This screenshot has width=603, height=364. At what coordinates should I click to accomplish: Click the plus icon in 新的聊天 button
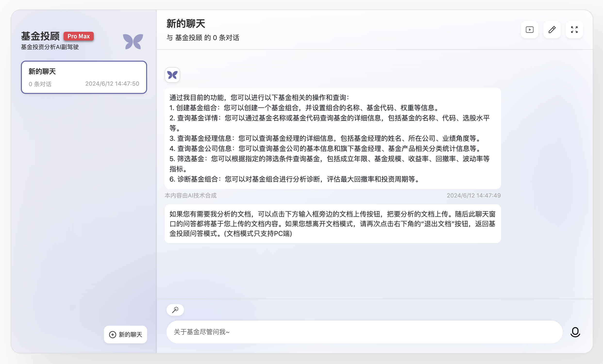113,334
